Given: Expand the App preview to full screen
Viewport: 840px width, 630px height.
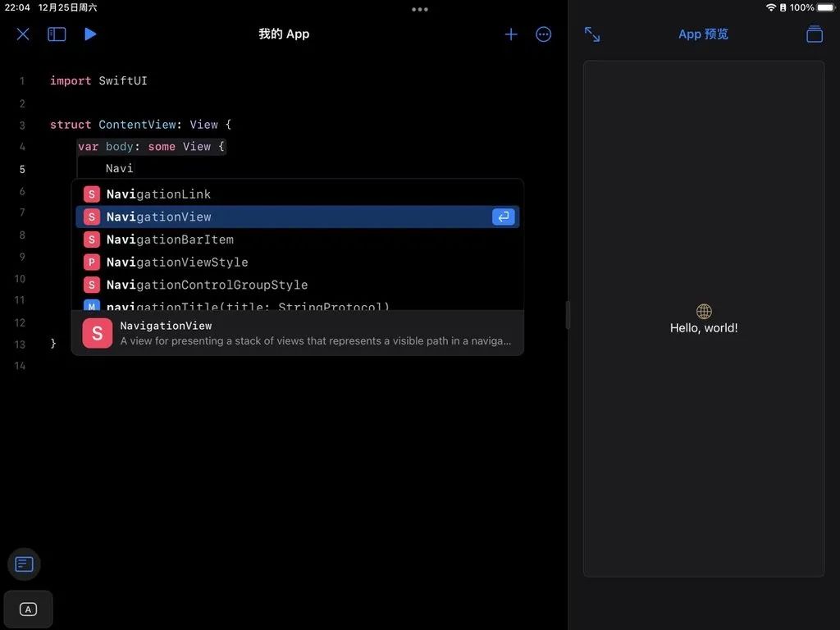Looking at the screenshot, I should 592,34.
